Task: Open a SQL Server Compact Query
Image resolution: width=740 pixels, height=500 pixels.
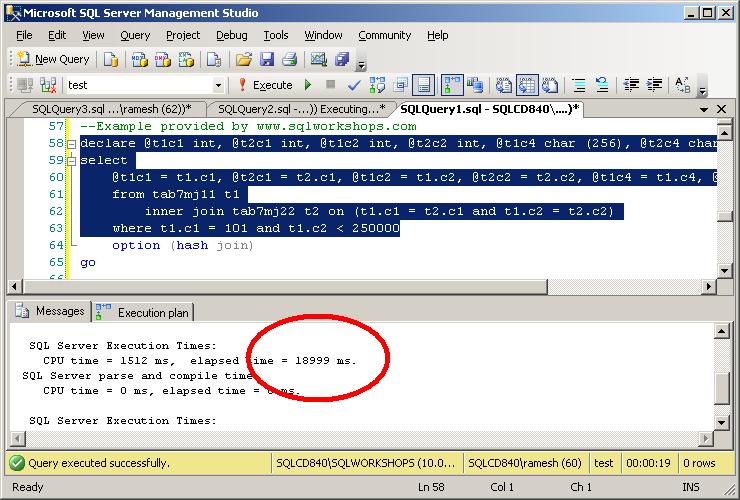Action: 214,59
